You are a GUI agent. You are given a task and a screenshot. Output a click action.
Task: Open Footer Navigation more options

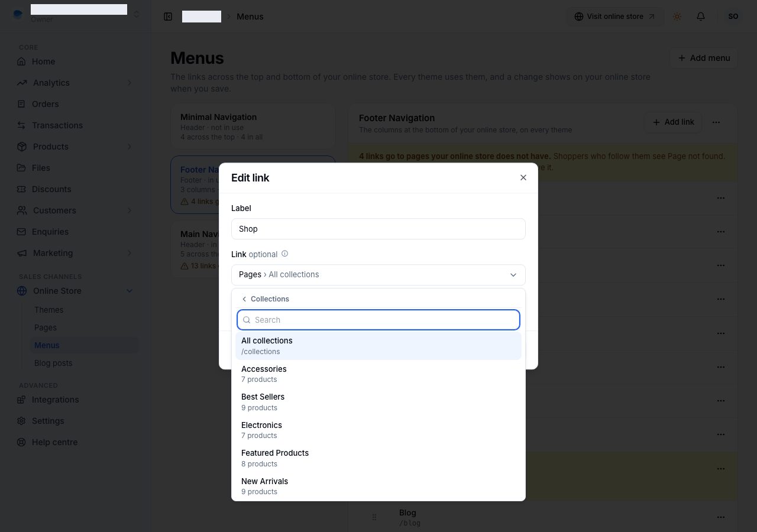click(x=716, y=122)
